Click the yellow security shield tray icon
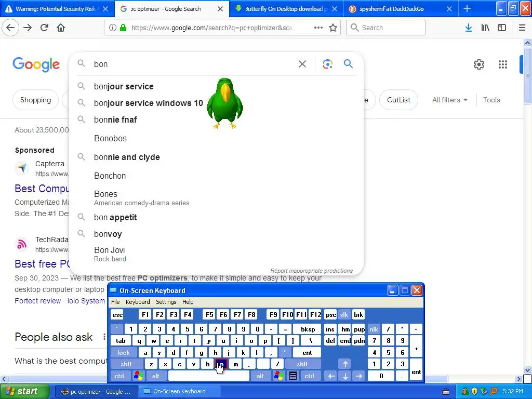 [x=474, y=391]
